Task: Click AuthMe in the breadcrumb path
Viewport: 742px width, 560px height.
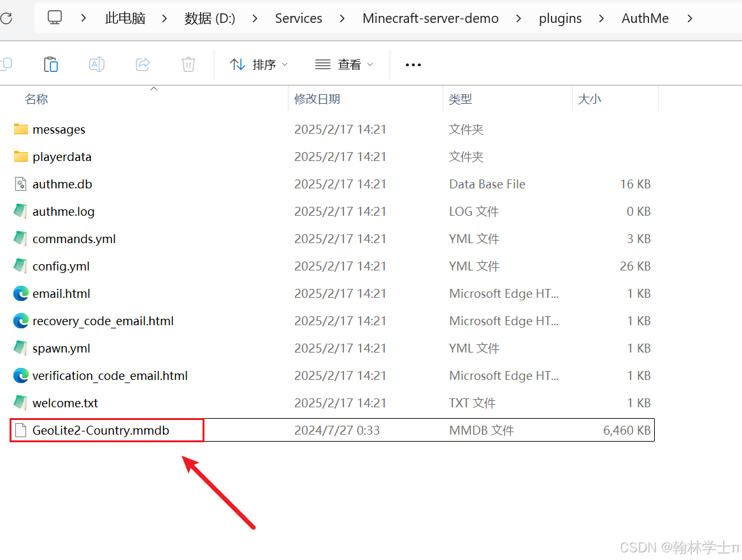Action: click(x=645, y=18)
